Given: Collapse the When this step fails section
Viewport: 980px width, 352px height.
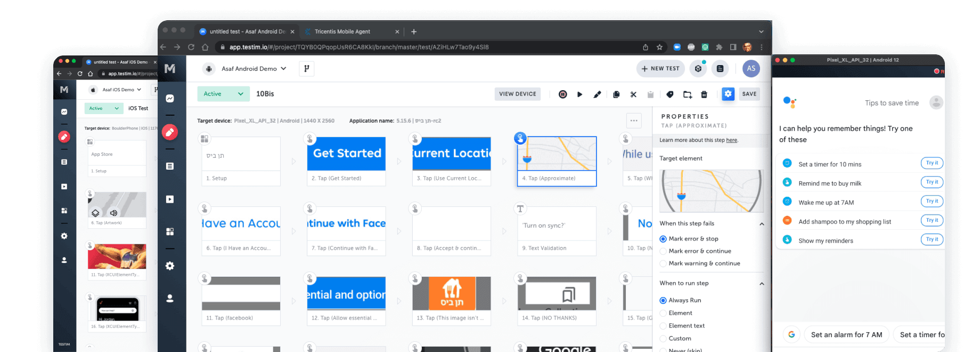Looking at the screenshot, I should [x=762, y=224].
